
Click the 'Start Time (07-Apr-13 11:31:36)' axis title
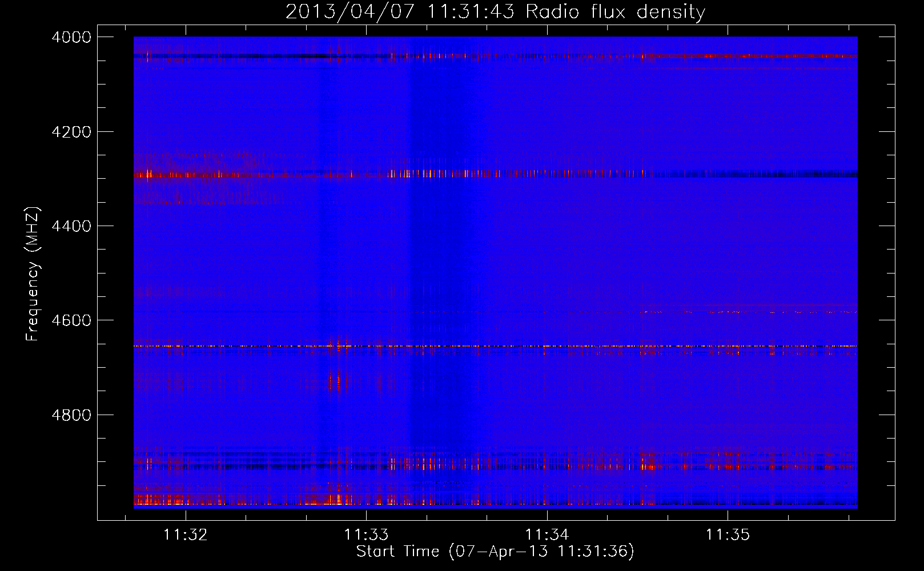coord(495,552)
